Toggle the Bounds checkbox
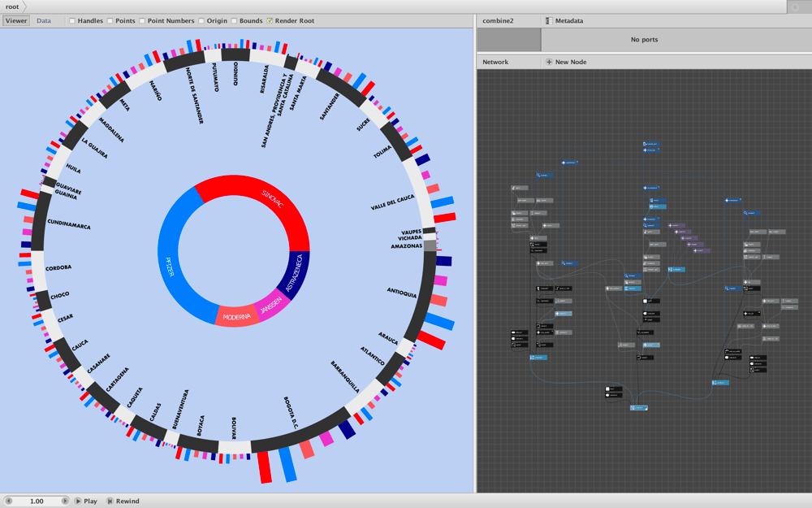This screenshot has width=812, height=508. coord(234,21)
